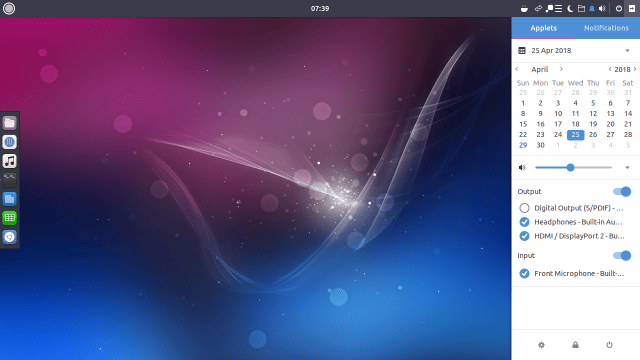Collapse calendar with arrow beside 25 Apr 2018
Viewport: 640px width, 360px height.
(x=627, y=51)
